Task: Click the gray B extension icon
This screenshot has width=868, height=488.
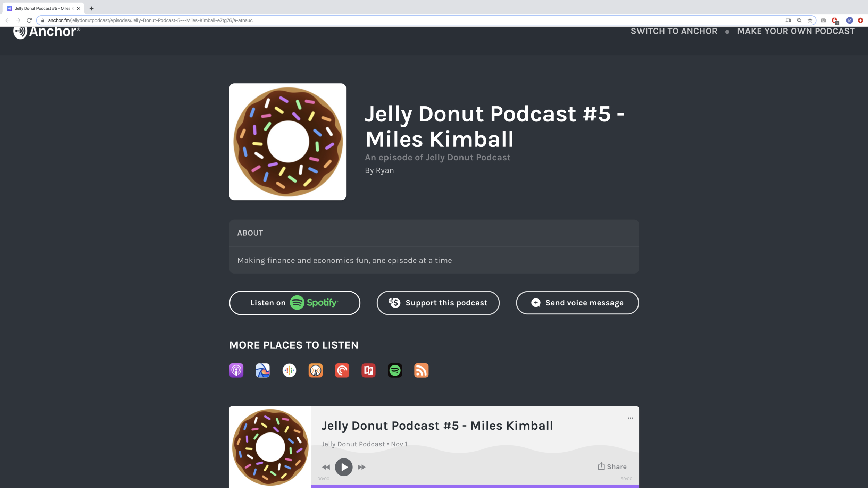Action: (823, 20)
